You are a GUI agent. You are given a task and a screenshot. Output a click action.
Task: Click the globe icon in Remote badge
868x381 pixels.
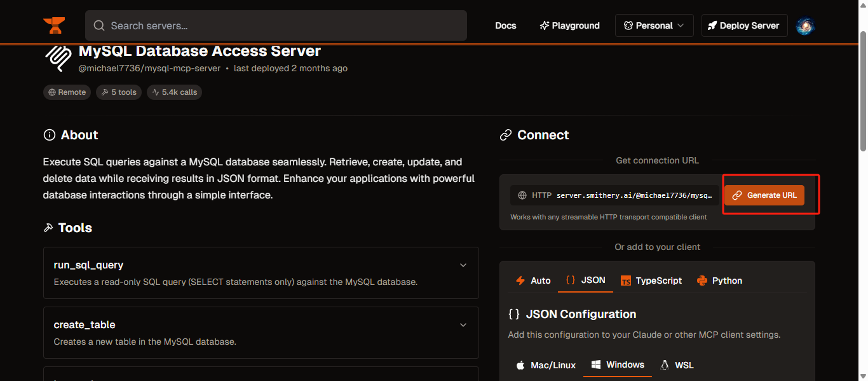[52, 92]
